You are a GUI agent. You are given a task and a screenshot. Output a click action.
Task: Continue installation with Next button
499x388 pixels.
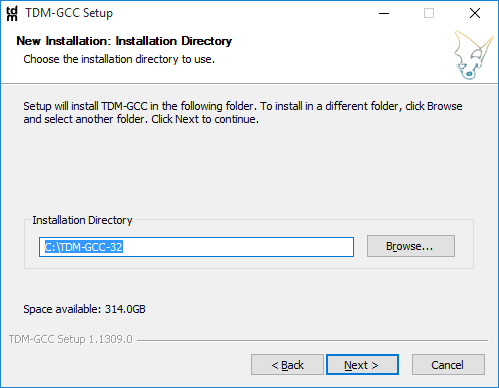tap(362, 365)
